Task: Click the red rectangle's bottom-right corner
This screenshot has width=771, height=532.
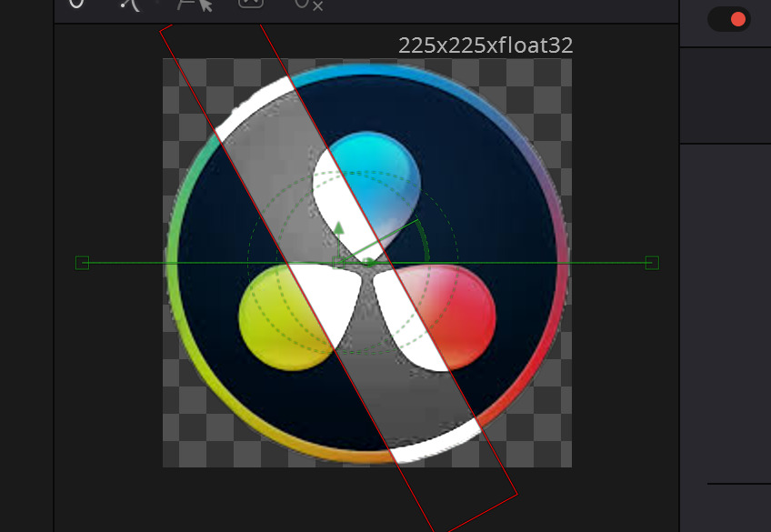Action: (x=516, y=494)
